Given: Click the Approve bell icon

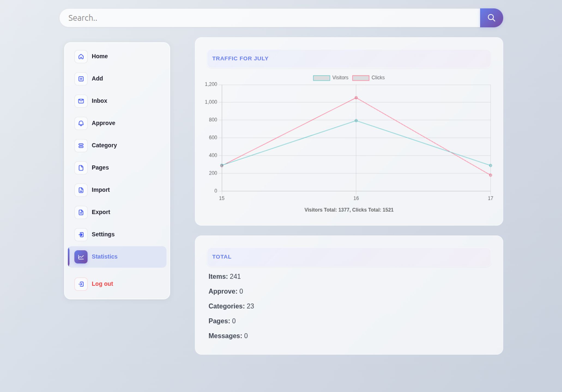Looking at the screenshot, I should [x=81, y=123].
